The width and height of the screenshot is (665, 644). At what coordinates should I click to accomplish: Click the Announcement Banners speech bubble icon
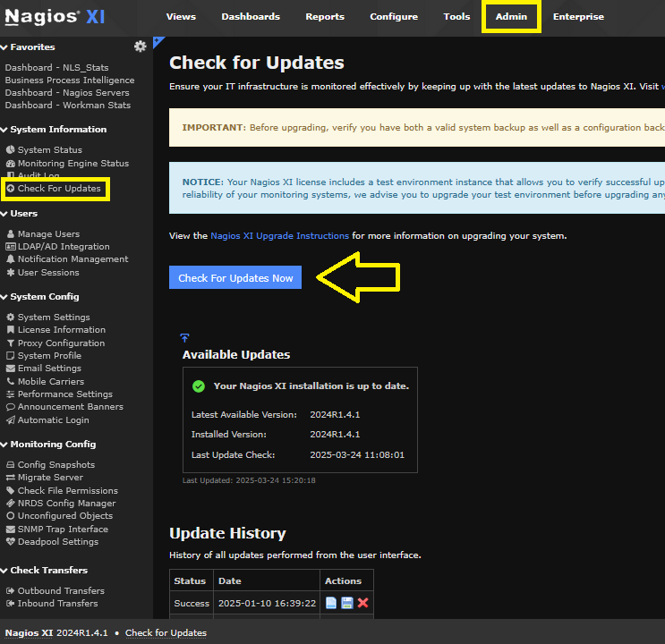(11, 407)
